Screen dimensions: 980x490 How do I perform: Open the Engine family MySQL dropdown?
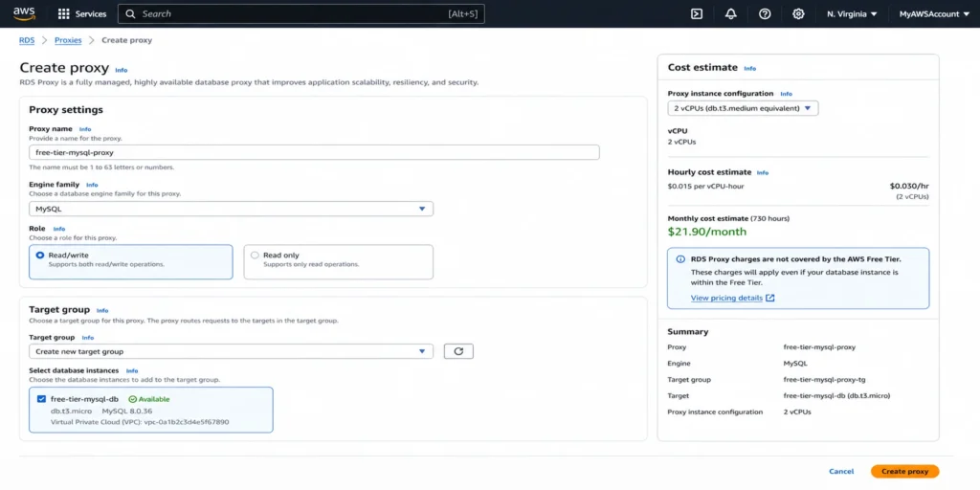(x=232, y=209)
